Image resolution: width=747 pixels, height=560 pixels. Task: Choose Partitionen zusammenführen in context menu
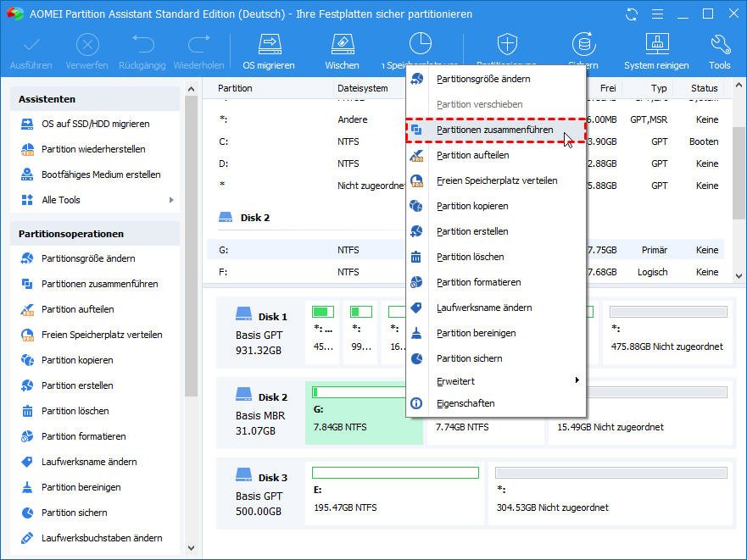click(495, 130)
